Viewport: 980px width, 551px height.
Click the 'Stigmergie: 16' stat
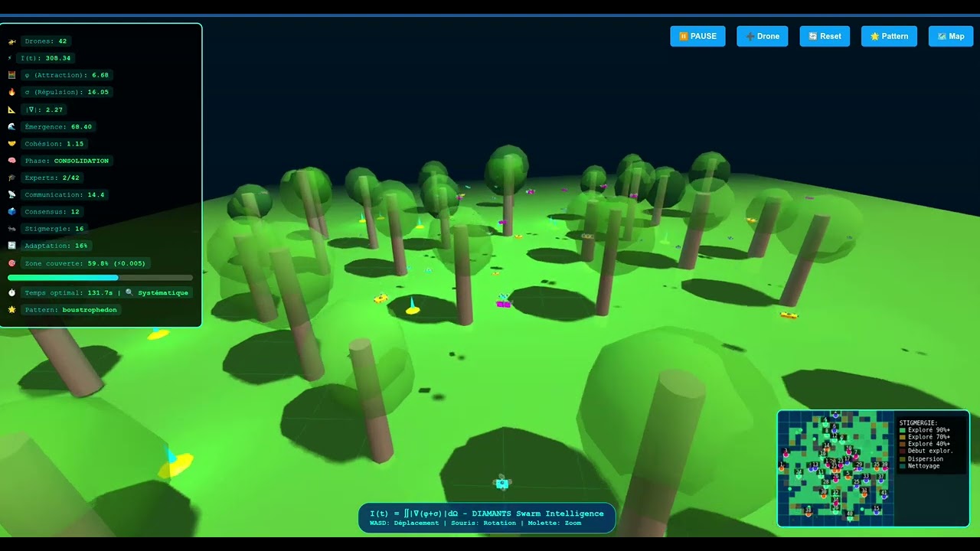point(54,228)
